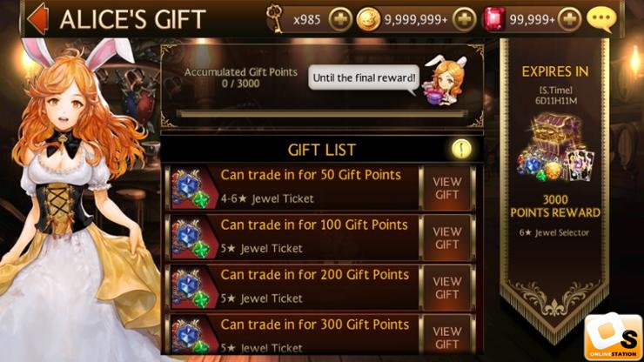
Task: Open the yellow chat bubble
Action: (x=601, y=19)
